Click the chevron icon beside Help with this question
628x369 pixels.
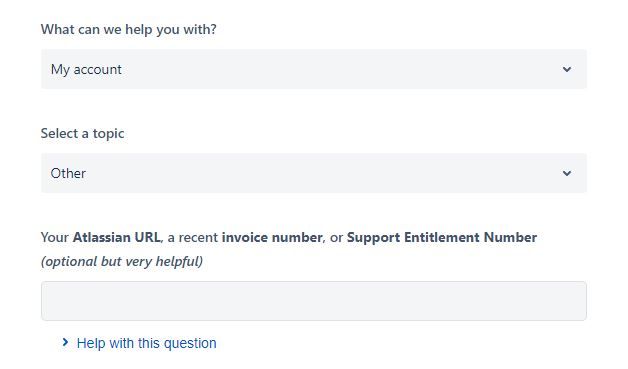point(65,343)
